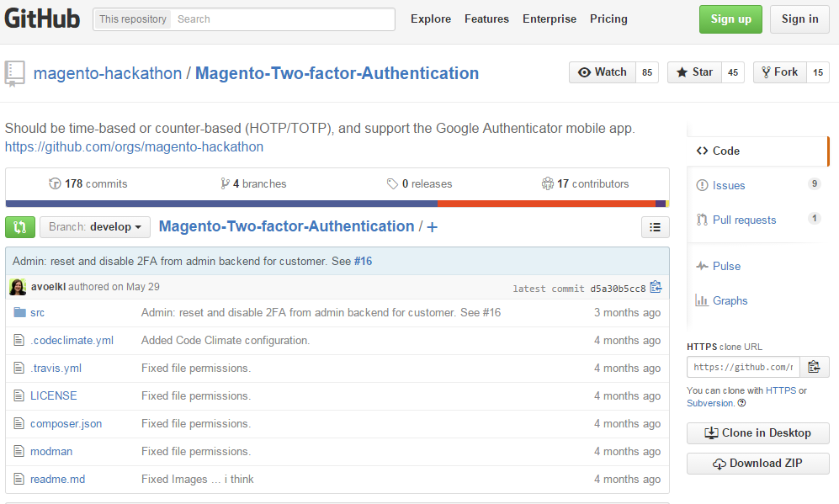
Task: Open the issue #16 link in commit message
Action: pyautogui.click(x=363, y=261)
